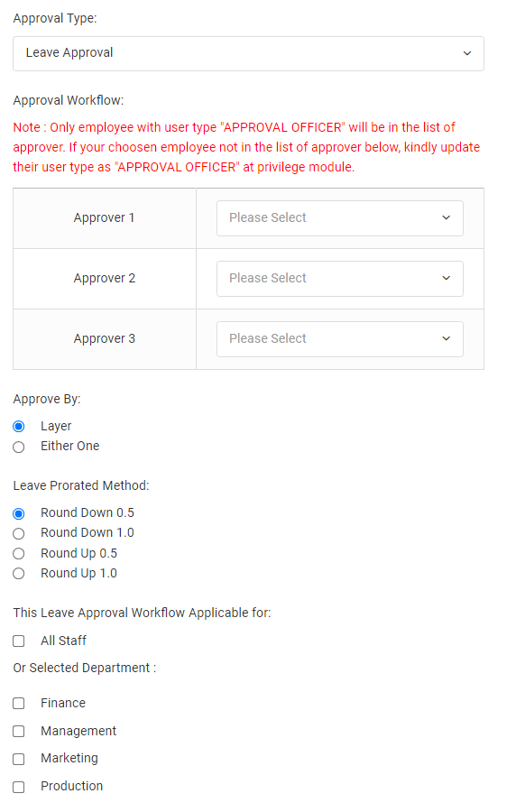Check the Marketing department box
This screenshot has width=516, height=812.
click(x=19, y=759)
